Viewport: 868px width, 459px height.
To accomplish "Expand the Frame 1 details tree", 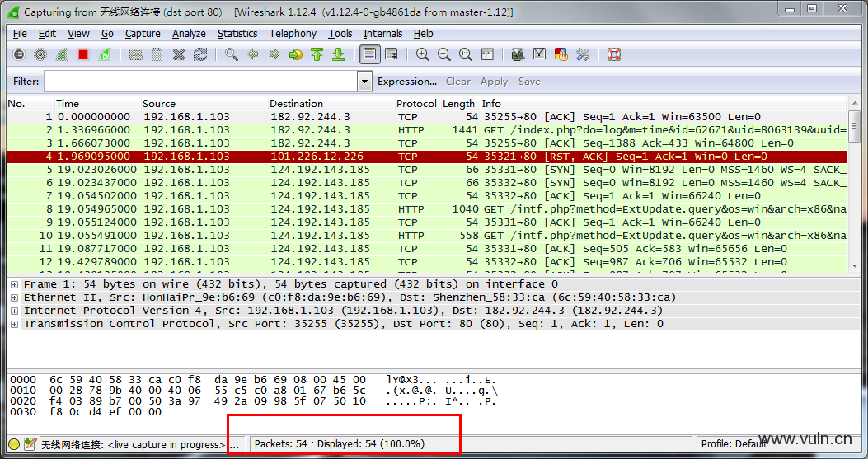I will tap(14, 284).
